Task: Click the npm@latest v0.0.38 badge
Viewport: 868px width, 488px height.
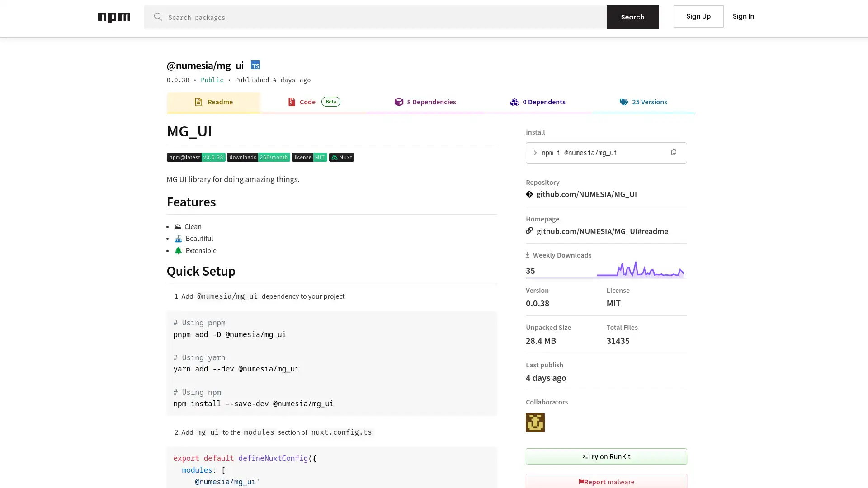Action: click(x=196, y=157)
